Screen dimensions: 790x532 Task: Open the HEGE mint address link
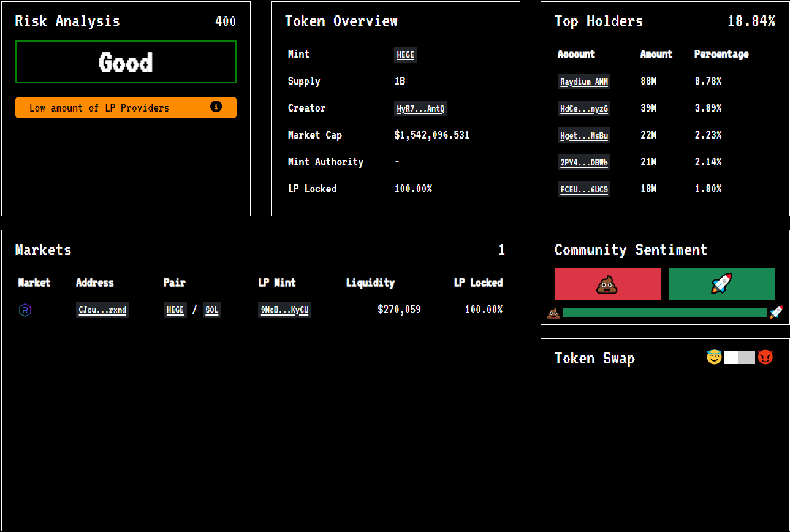(405, 55)
